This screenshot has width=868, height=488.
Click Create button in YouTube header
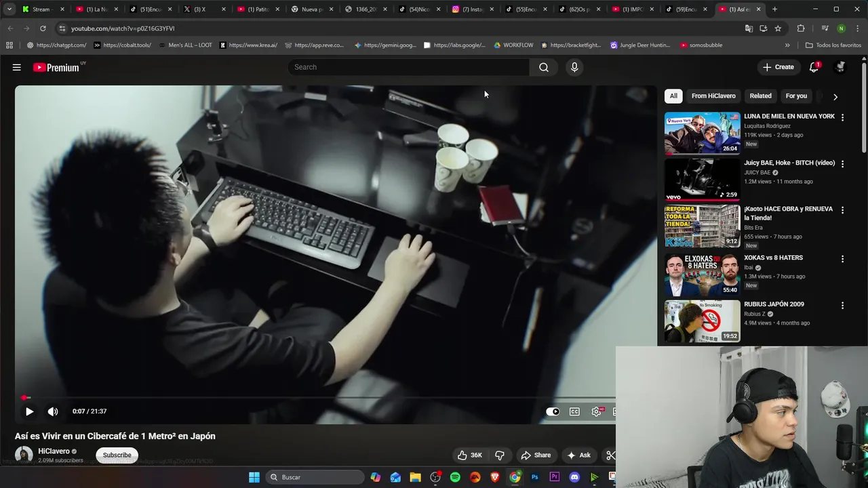click(x=778, y=67)
